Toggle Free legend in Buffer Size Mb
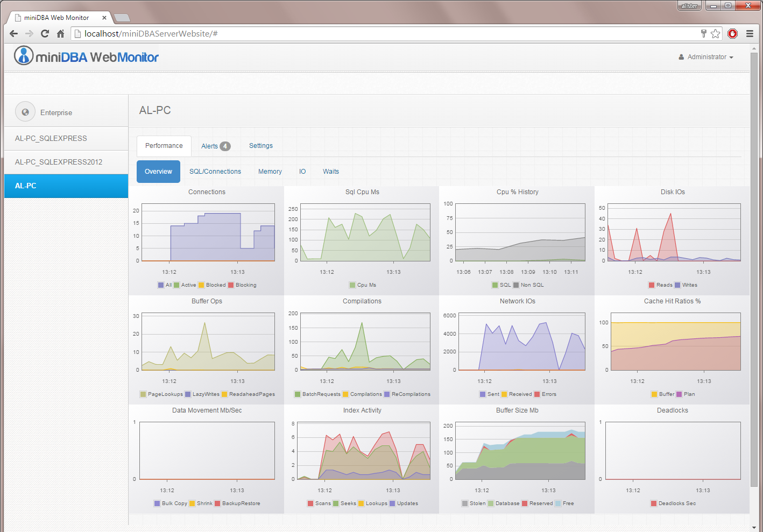The image size is (763, 532). click(564, 503)
